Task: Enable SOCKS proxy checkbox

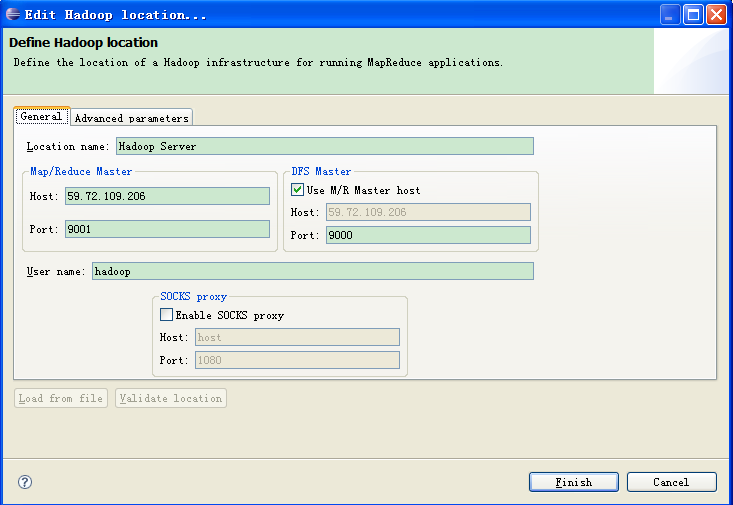Action: pos(166,314)
